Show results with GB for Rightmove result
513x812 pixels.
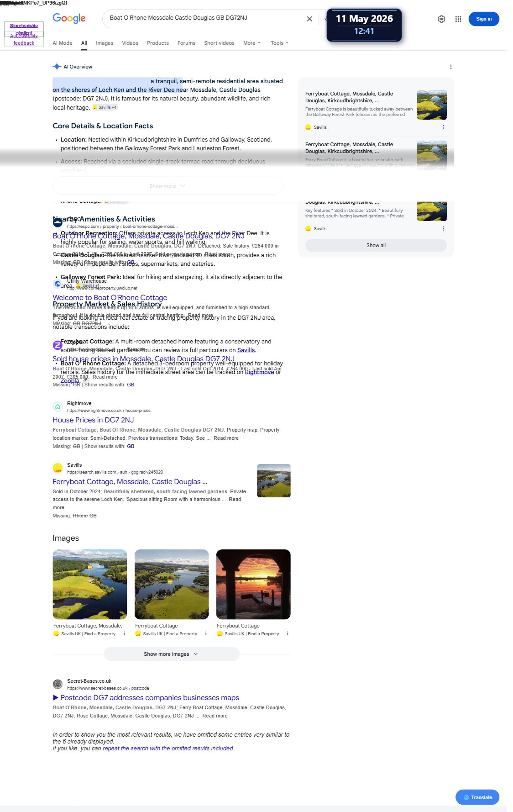(x=131, y=447)
